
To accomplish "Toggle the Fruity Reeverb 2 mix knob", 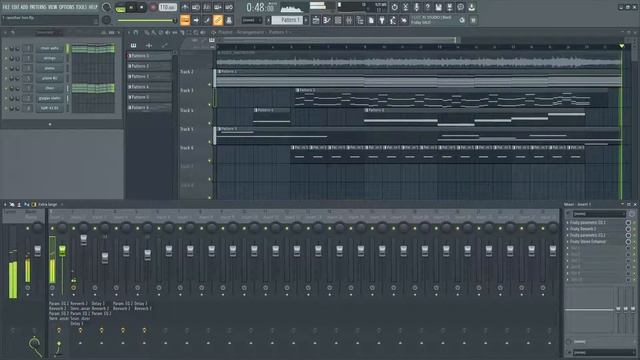I will coord(628,229).
